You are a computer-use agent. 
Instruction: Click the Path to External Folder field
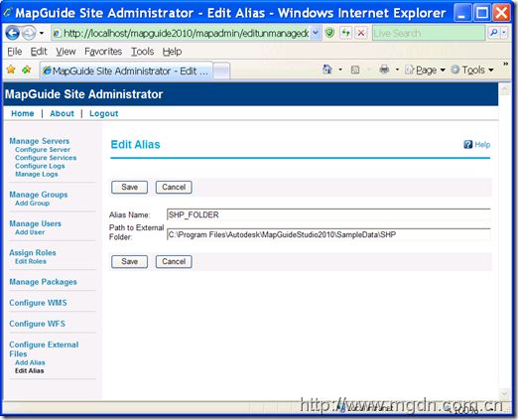click(x=328, y=234)
